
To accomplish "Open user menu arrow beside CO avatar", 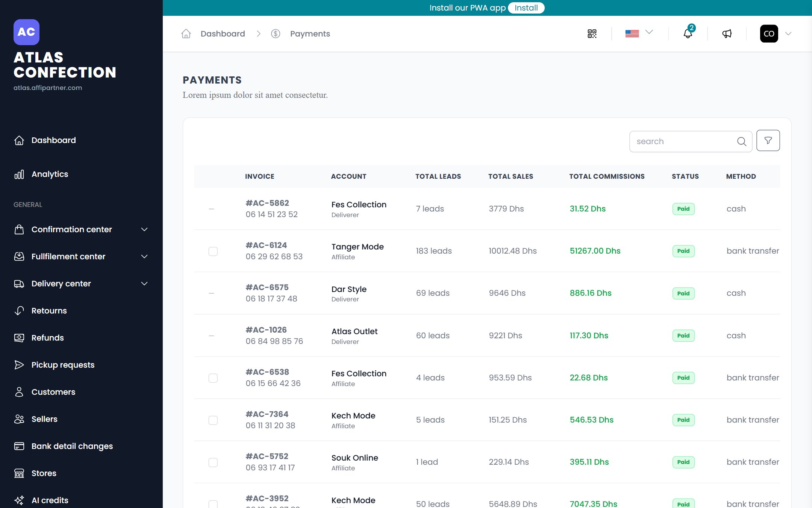I will click(788, 34).
